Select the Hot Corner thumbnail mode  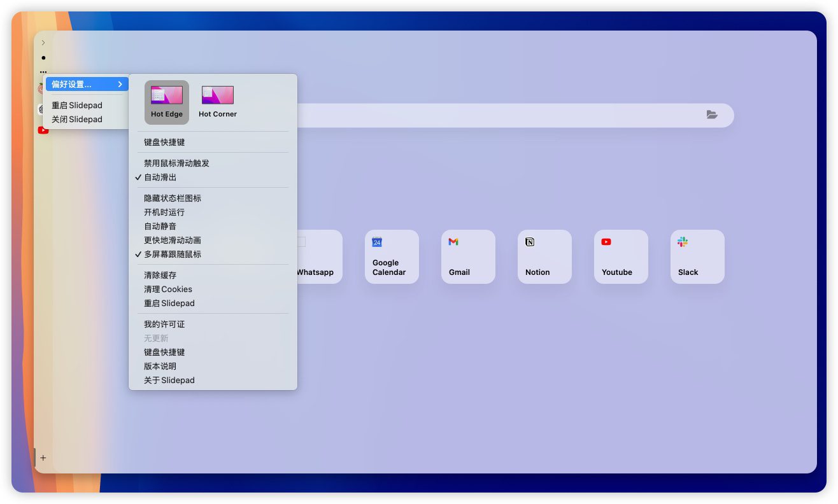point(218,102)
